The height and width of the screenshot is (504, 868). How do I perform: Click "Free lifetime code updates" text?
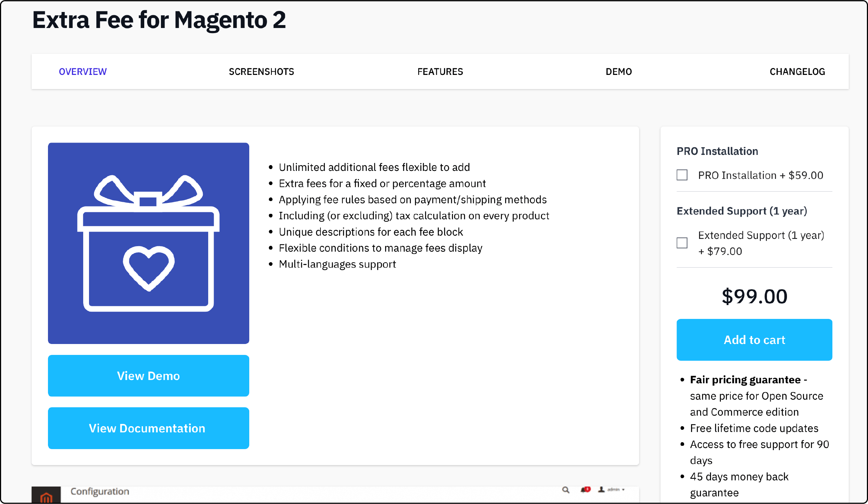[x=754, y=428]
